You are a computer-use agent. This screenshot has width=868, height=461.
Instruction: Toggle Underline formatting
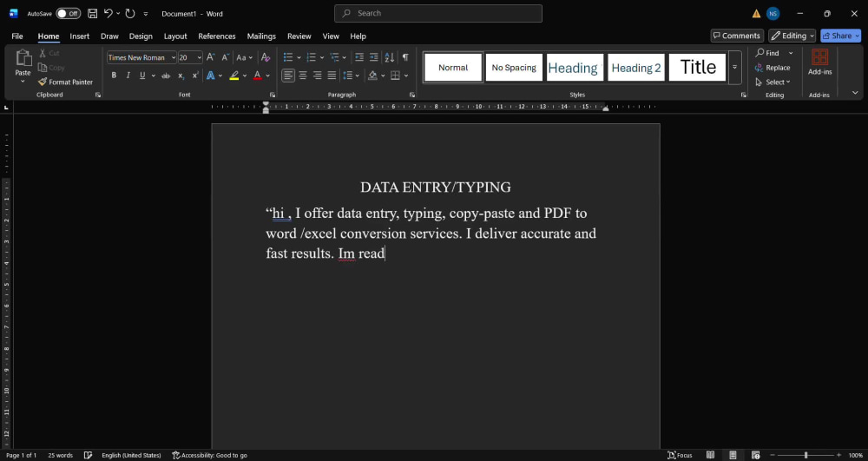[142, 76]
